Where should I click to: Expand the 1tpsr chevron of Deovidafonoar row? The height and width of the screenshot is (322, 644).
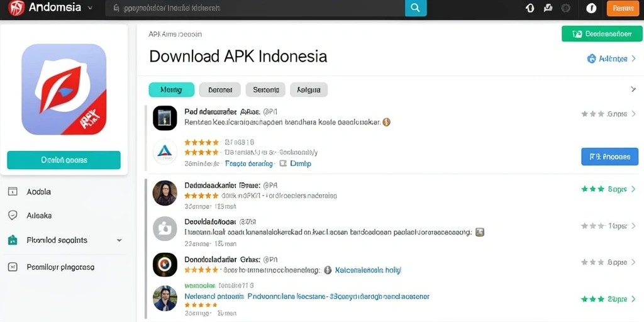coord(634,226)
